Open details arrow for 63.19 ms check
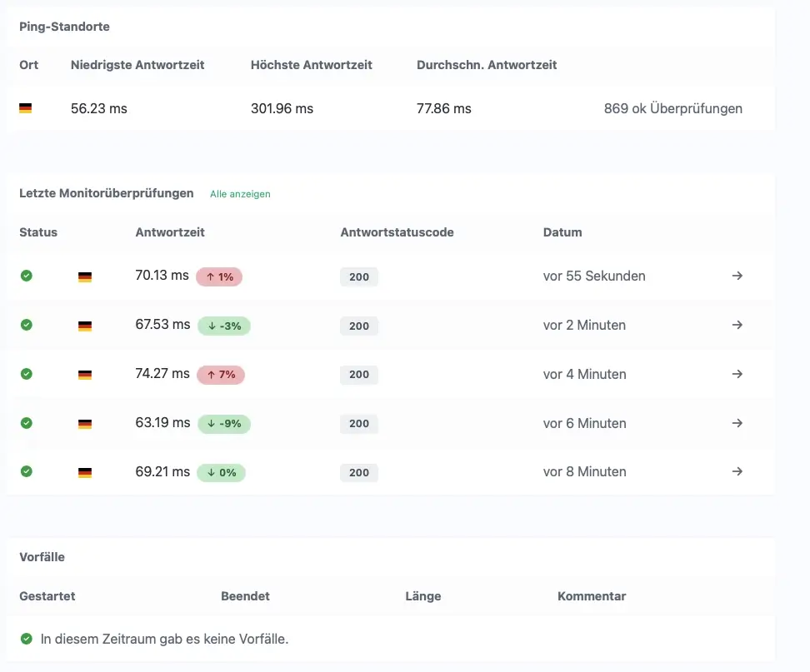 point(737,423)
